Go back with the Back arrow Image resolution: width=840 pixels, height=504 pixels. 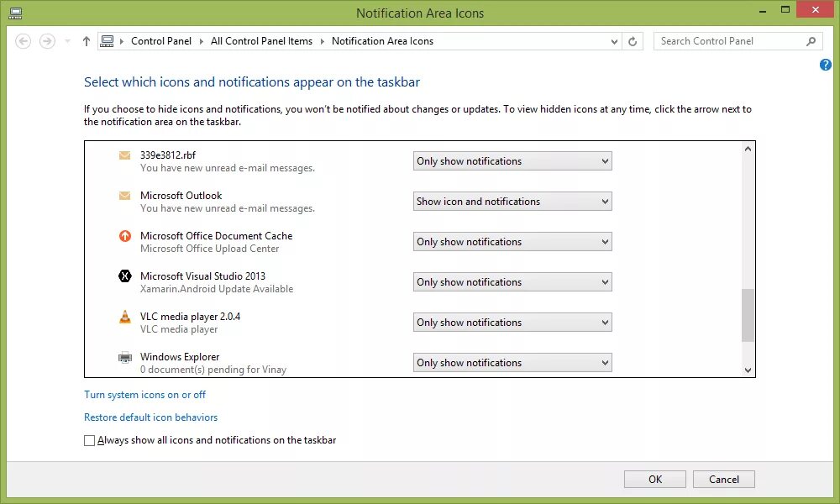[23, 41]
